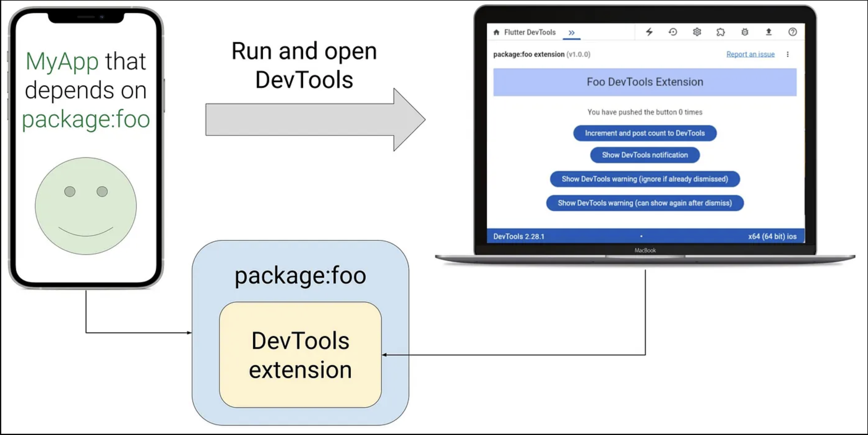This screenshot has width=868, height=435.
Task: Select the Foo DevTools Extension header
Action: [644, 82]
